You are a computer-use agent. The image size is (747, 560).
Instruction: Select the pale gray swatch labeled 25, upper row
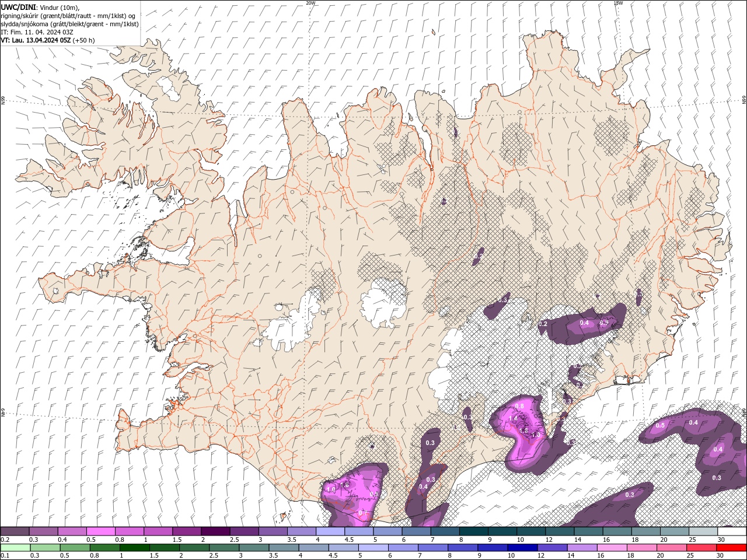[x=703, y=531]
